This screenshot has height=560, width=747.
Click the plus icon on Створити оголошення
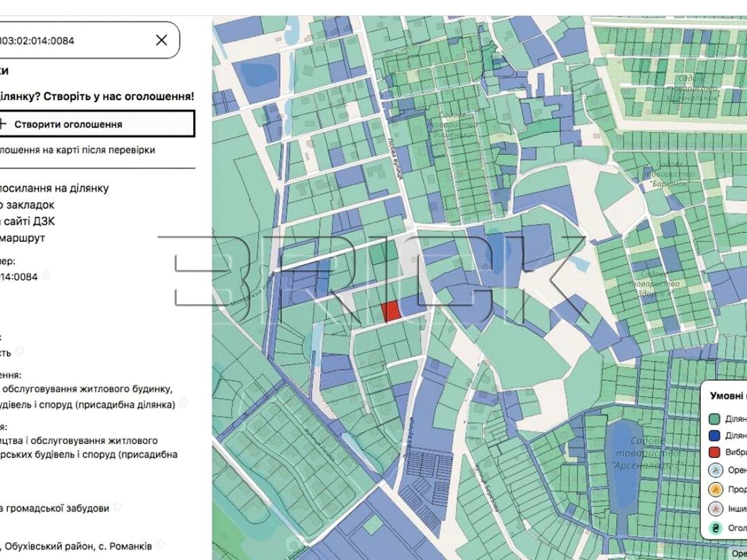(x=3, y=124)
